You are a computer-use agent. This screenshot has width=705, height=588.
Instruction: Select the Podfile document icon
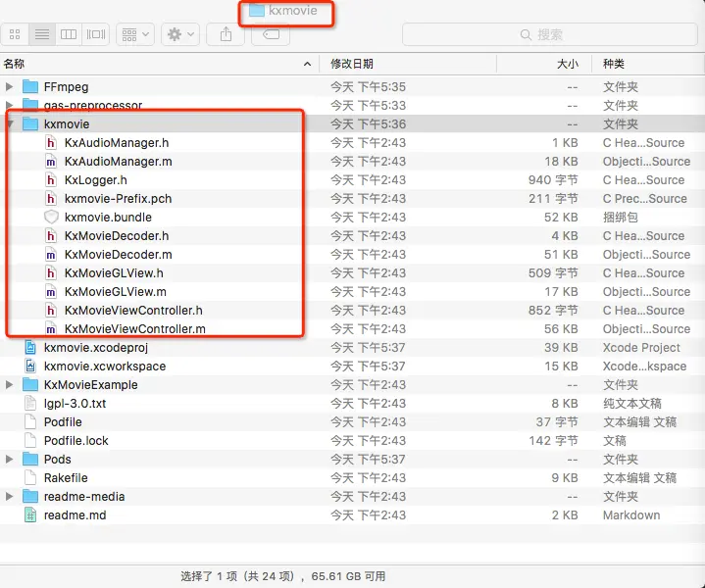[x=30, y=422]
